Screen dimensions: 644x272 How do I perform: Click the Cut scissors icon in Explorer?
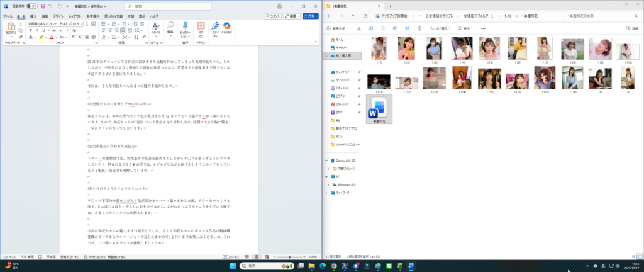pyautogui.click(x=358, y=28)
